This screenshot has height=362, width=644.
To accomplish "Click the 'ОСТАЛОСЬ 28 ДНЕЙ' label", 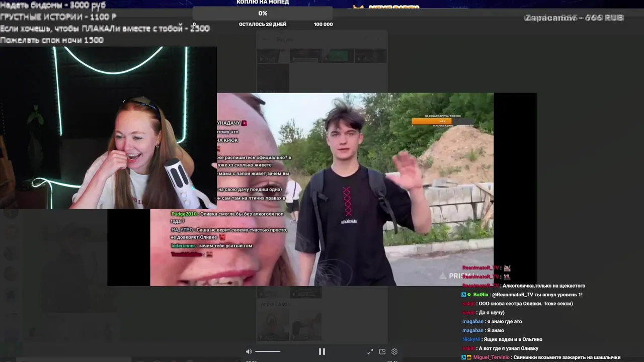I will pyautogui.click(x=263, y=24).
